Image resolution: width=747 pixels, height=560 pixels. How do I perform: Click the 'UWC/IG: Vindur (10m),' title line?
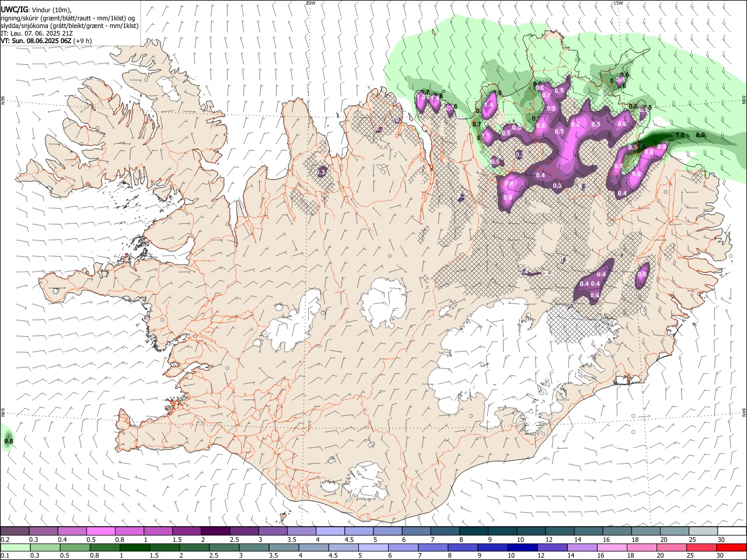tap(36, 9)
